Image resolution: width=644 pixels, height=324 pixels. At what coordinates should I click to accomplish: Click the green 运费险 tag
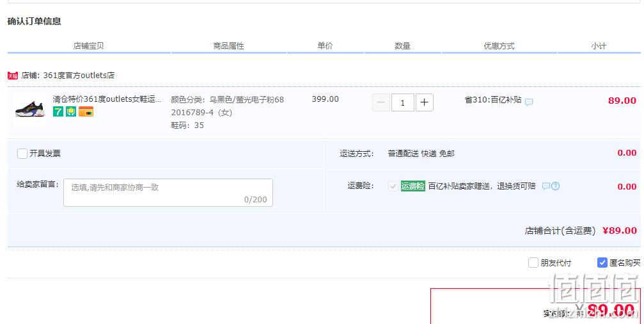tap(412, 186)
